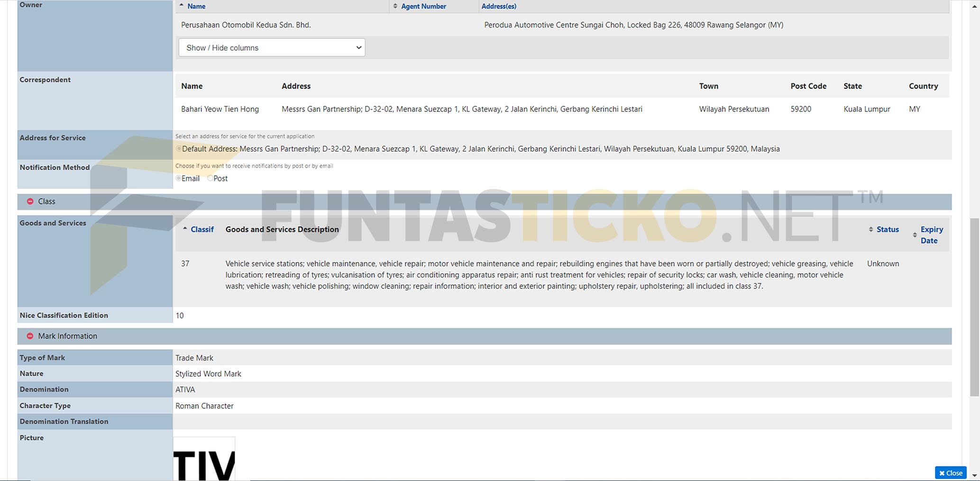The height and width of the screenshot is (481, 980).
Task: Click the Address(es) column header
Action: click(499, 6)
